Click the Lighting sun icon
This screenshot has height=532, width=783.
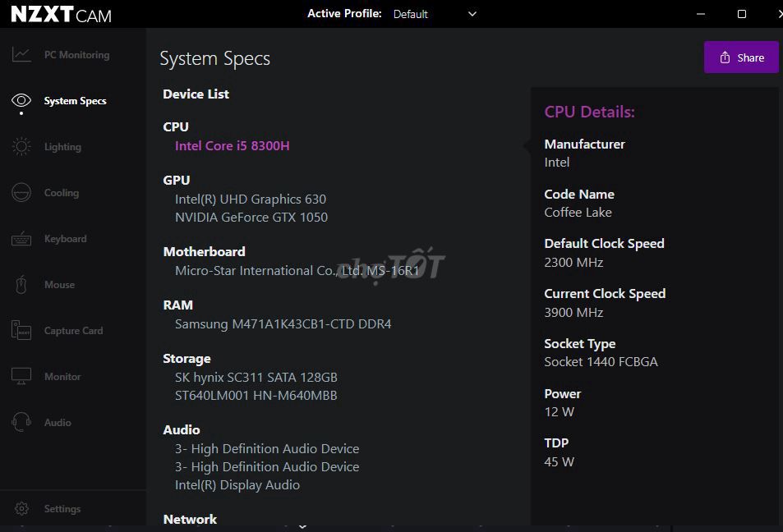(x=21, y=146)
